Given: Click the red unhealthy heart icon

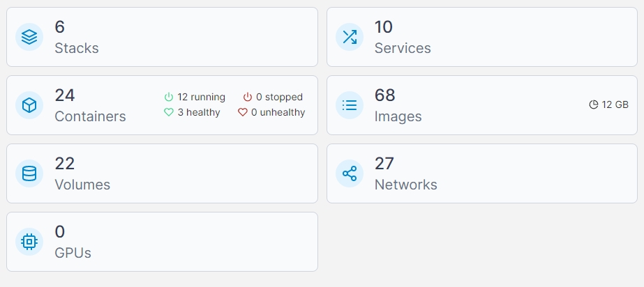Looking at the screenshot, I should coord(243,113).
